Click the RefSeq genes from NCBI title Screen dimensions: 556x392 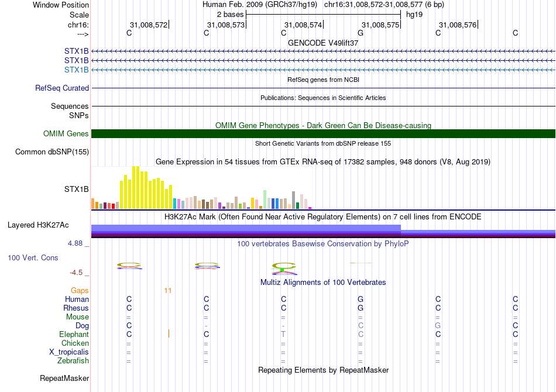coord(323,80)
